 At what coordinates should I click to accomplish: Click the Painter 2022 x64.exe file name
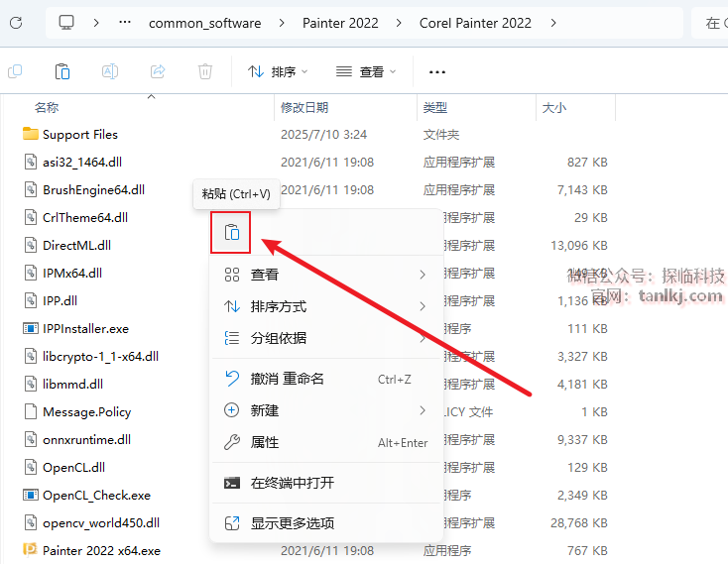(101, 551)
